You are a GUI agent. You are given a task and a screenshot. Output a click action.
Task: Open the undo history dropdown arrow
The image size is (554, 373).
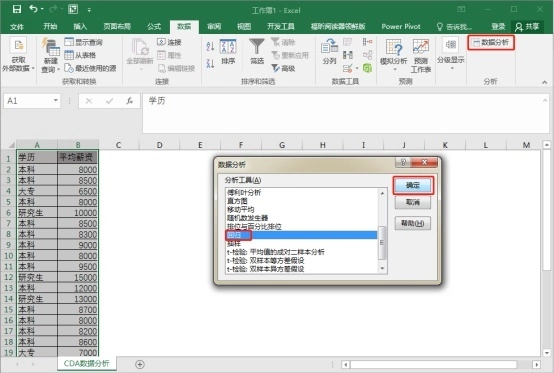42,9
